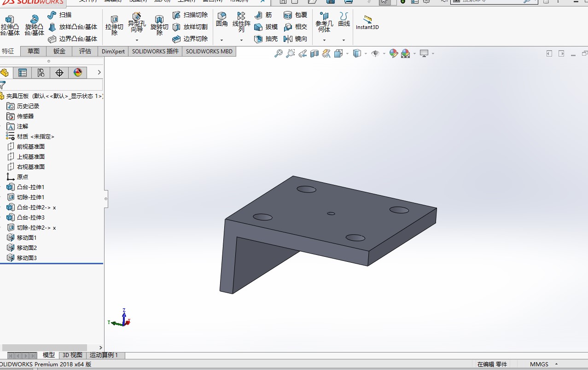
Task: Click Zoom to Area view icon
Action: tap(291, 54)
